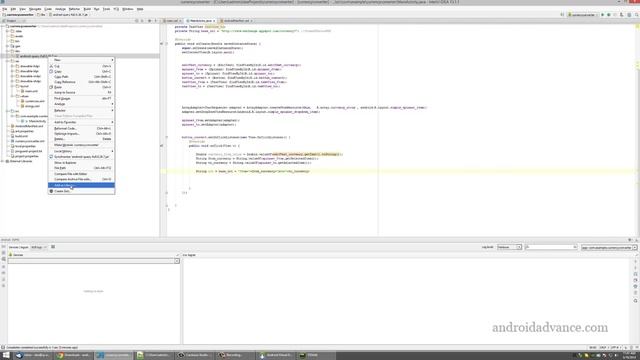This screenshot has height=360, width=640.
Task: Open the run configuration dropdown
Action: (x=582, y=15)
